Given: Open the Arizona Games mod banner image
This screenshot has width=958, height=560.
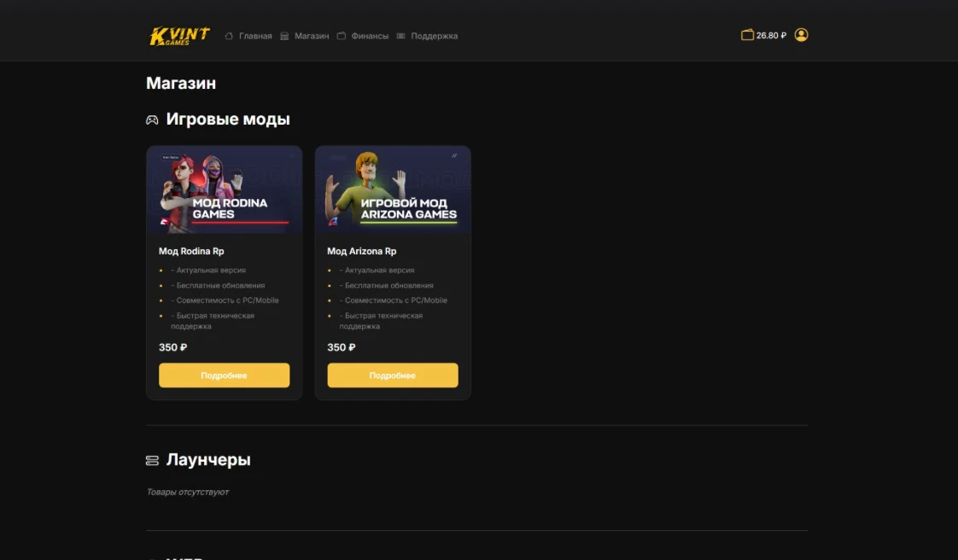Looking at the screenshot, I should (393, 190).
